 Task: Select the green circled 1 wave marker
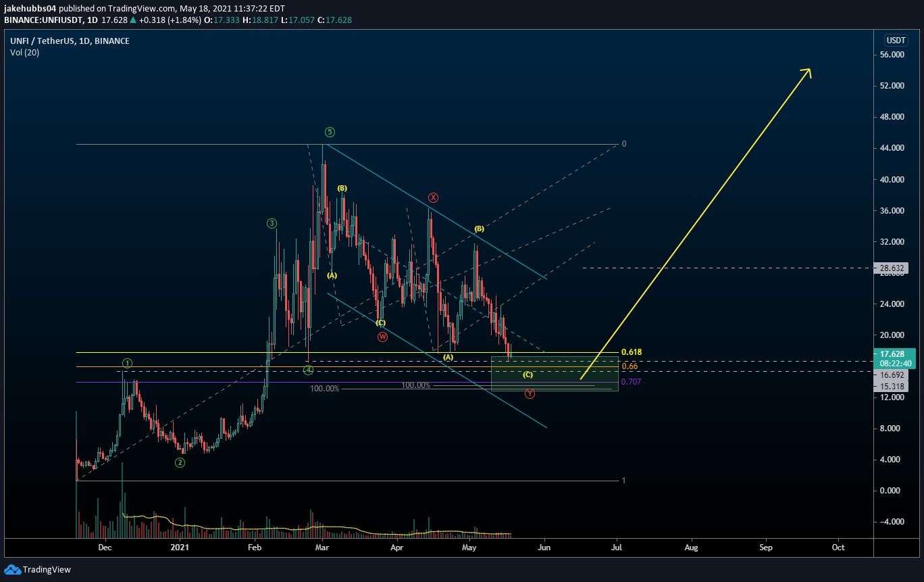point(127,364)
